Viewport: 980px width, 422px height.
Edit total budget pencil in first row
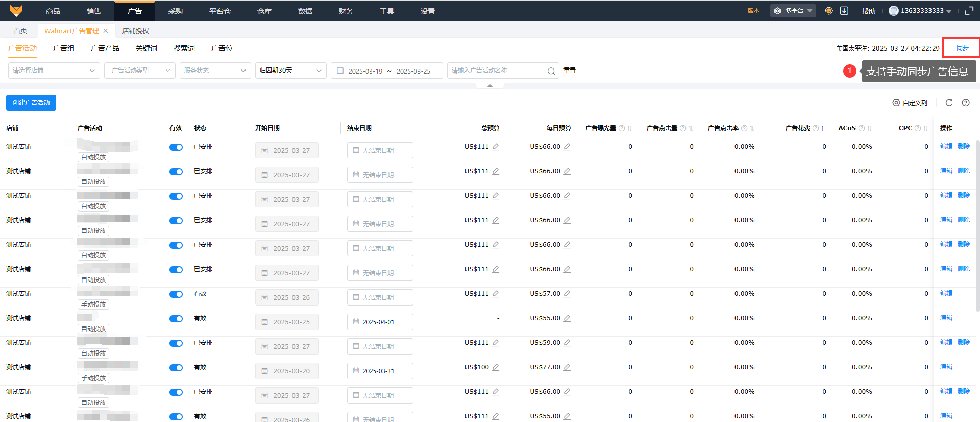point(496,147)
